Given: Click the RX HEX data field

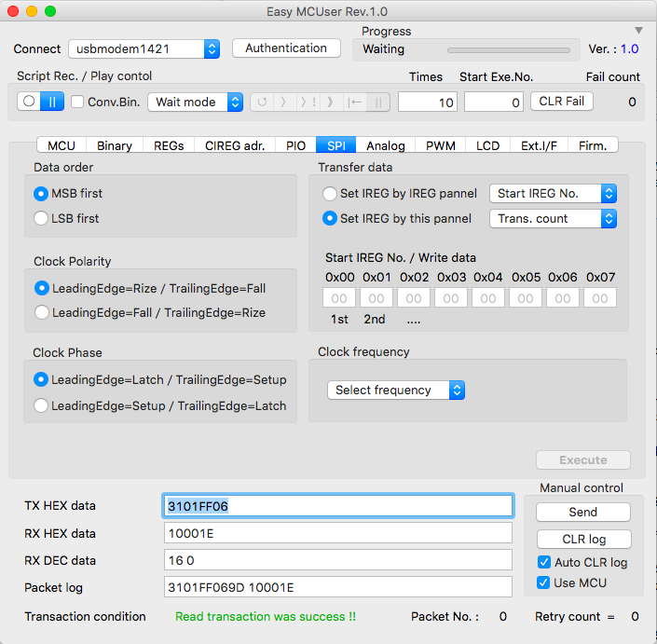Looking at the screenshot, I should click(x=337, y=533).
